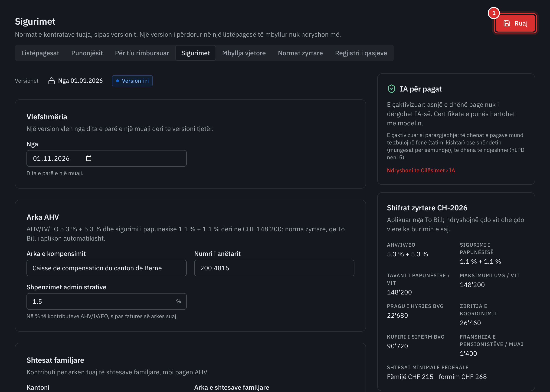Click the hint text Dita e parë e një muaji.
This screenshot has width=550, height=392.
pyautogui.click(x=55, y=173)
